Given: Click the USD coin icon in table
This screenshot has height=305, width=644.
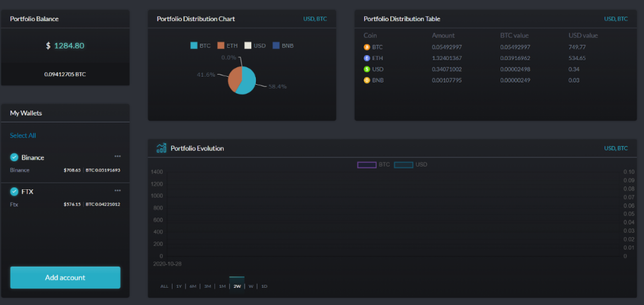Looking at the screenshot, I should click(x=367, y=69).
